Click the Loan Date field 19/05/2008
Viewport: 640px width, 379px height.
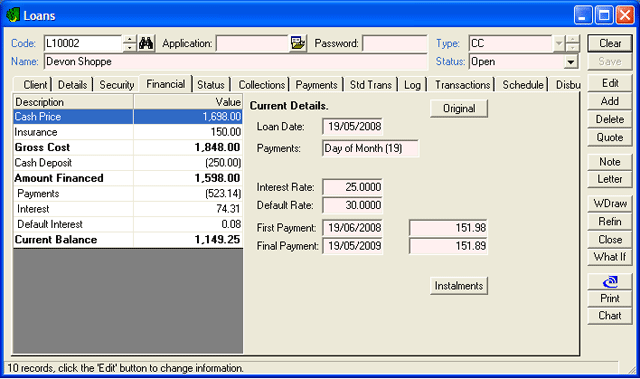pyautogui.click(x=352, y=126)
